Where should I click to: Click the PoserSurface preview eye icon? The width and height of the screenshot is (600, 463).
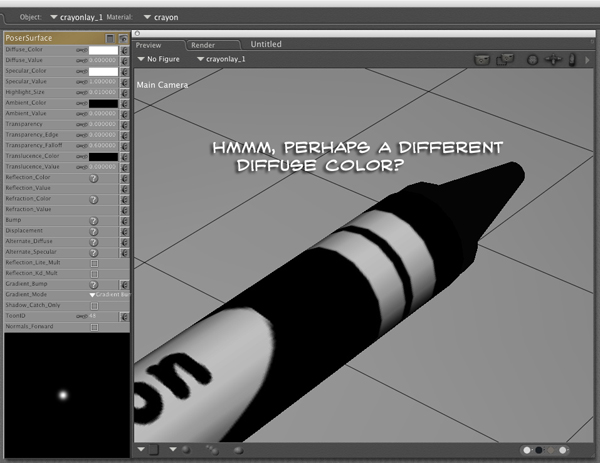click(122, 37)
